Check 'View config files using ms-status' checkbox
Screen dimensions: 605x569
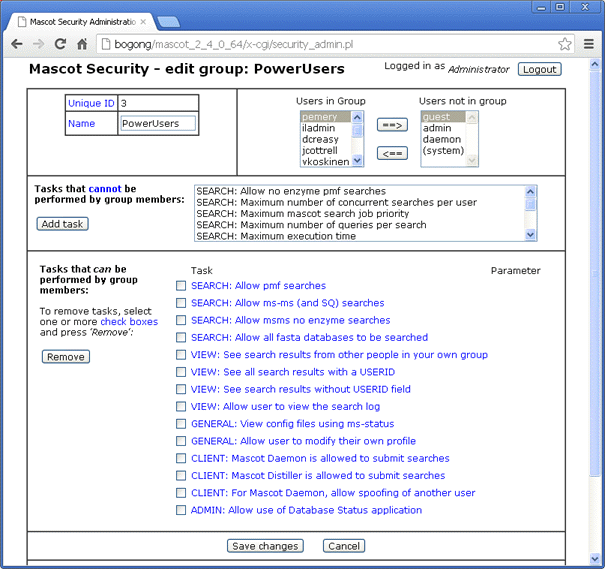tap(181, 424)
